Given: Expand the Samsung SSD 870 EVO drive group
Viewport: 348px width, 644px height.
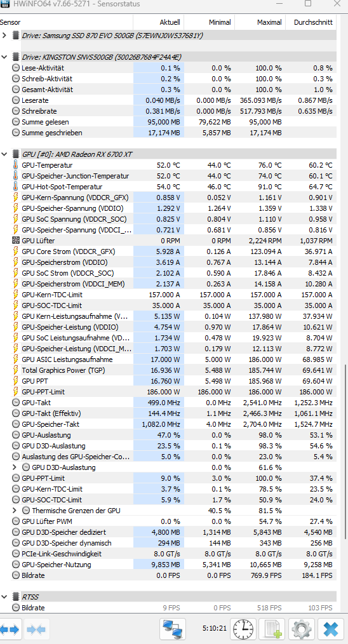Looking at the screenshot, I should (x=4, y=36).
